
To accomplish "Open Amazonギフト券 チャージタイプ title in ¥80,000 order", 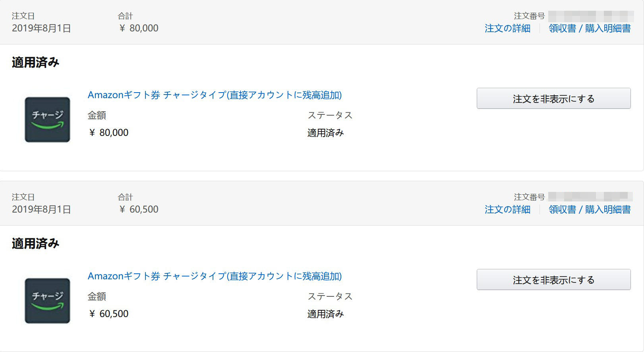I will click(215, 95).
